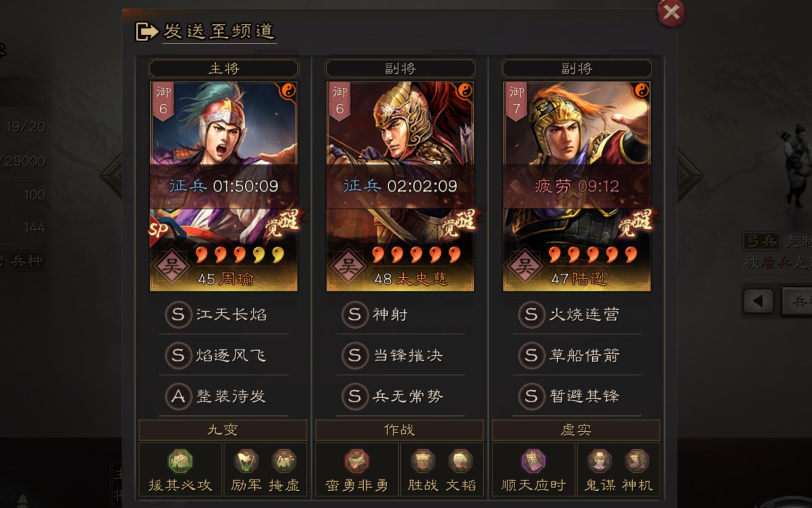Open the 援其必攻 tactic icon
Viewport: 812px width, 508px height.
[x=180, y=461]
